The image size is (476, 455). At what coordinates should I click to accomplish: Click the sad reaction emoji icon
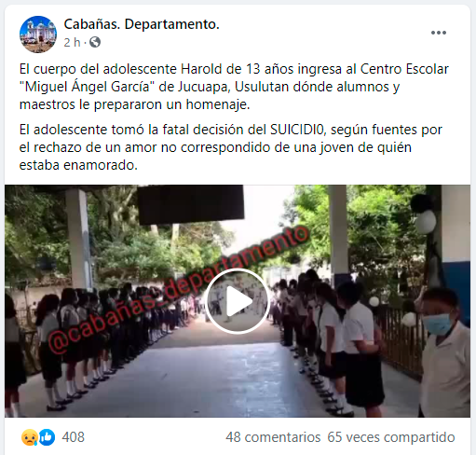coord(29,437)
